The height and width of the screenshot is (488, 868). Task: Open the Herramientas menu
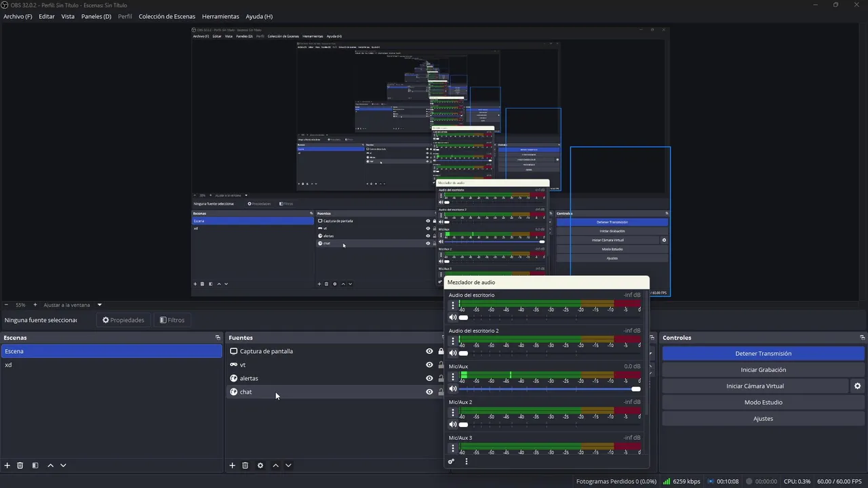point(220,16)
